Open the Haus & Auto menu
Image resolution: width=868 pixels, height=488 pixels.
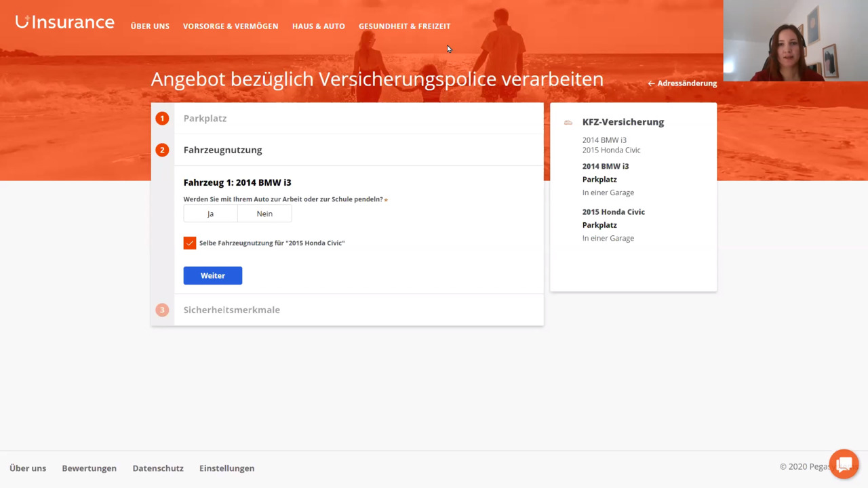pyautogui.click(x=318, y=26)
